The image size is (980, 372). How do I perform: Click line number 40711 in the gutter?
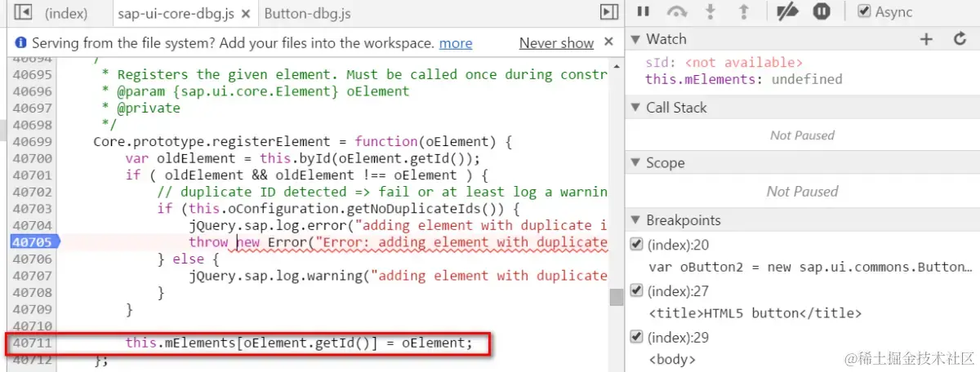pos(32,343)
